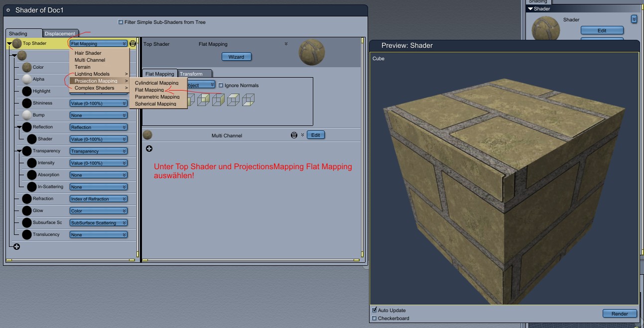Open the Top Shader Flat Mapping dropdown
The height and width of the screenshot is (328, 644).
99,44
